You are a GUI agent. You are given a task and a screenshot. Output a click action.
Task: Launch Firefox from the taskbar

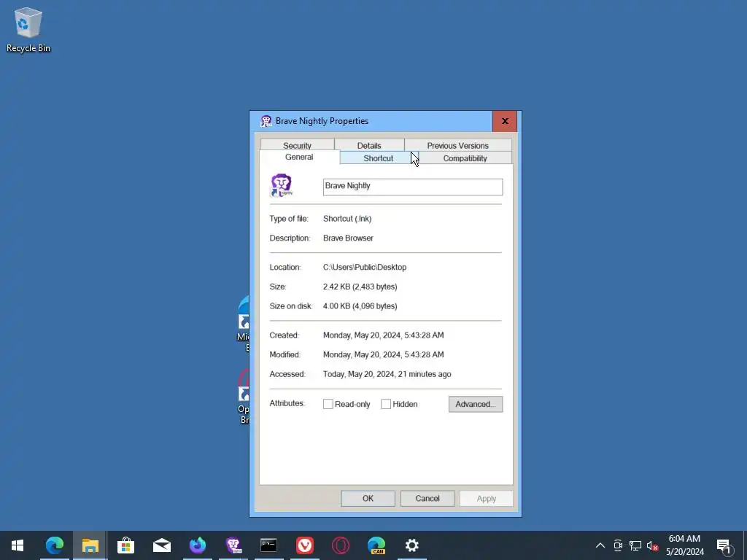point(197,545)
